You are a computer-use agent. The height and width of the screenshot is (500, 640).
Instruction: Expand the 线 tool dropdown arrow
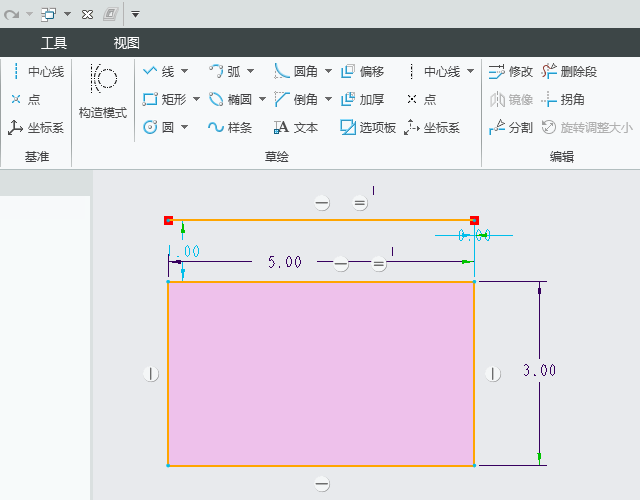tap(184, 71)
